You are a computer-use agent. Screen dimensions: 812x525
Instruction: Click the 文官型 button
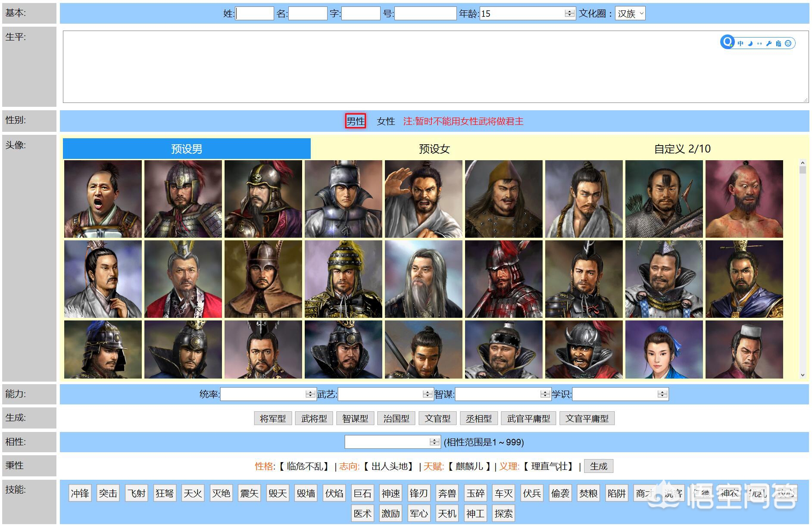[x=438, y=418]
